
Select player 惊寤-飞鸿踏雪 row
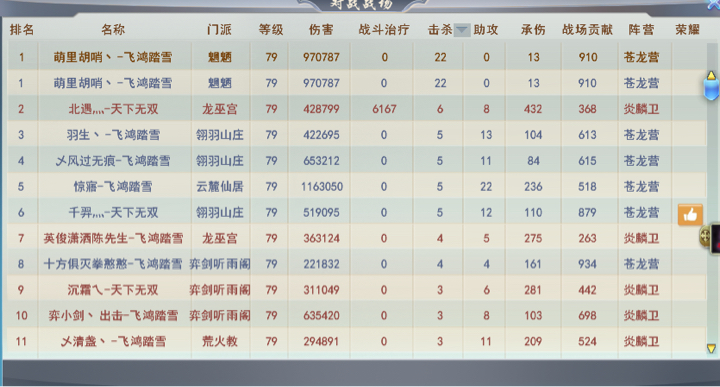click(x=357, y=186)
